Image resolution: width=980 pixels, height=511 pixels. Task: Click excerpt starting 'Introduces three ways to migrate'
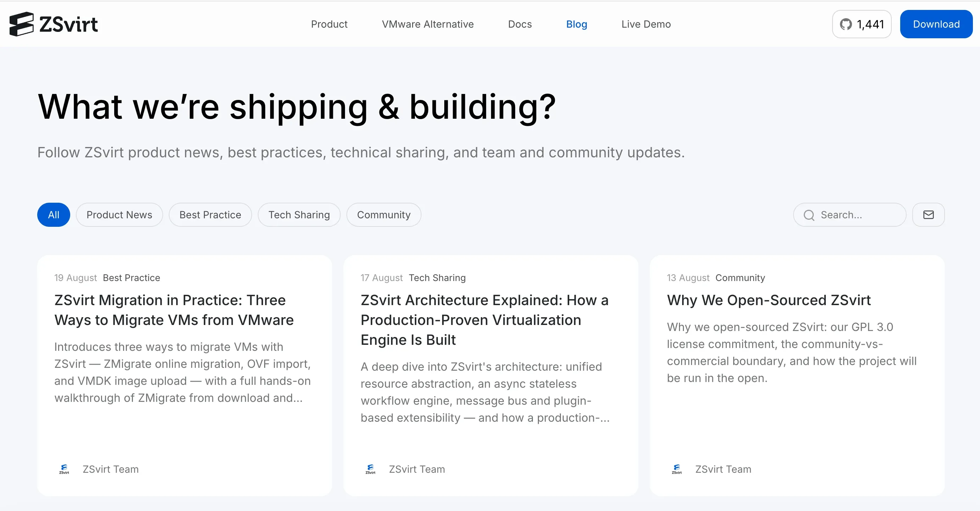pos(183,372)
